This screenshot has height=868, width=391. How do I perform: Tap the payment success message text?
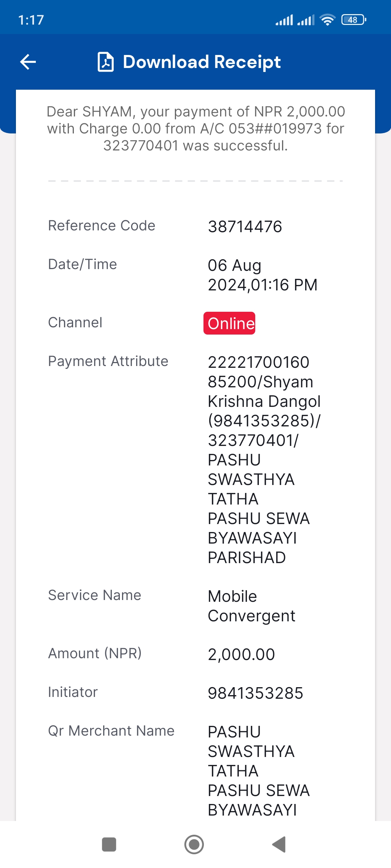point(195,128)
